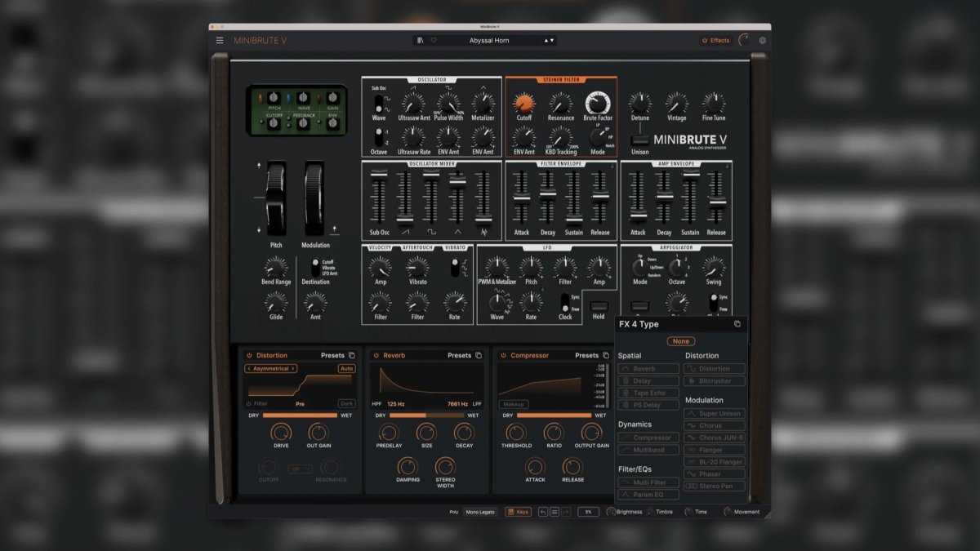Click the Steiner Filter Mode selector knob
Image resolution: width=980 pixels, height=551 pixels.
click(x=597, y=137)
